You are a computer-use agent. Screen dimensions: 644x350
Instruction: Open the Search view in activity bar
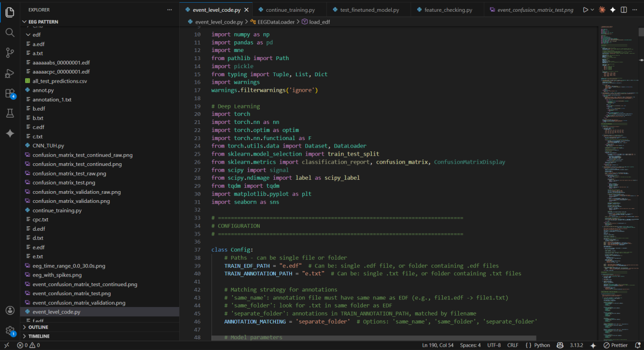coord(10,33)
